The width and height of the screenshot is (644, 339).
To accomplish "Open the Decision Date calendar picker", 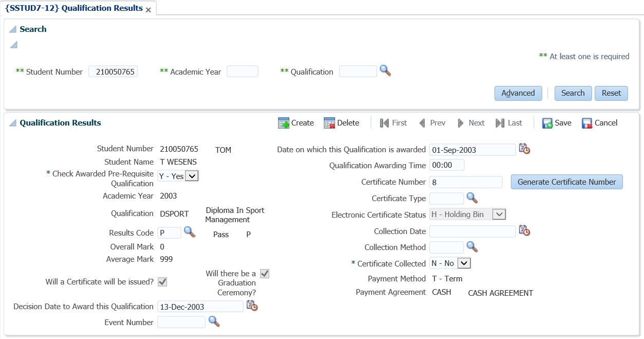I will (252, 306).
